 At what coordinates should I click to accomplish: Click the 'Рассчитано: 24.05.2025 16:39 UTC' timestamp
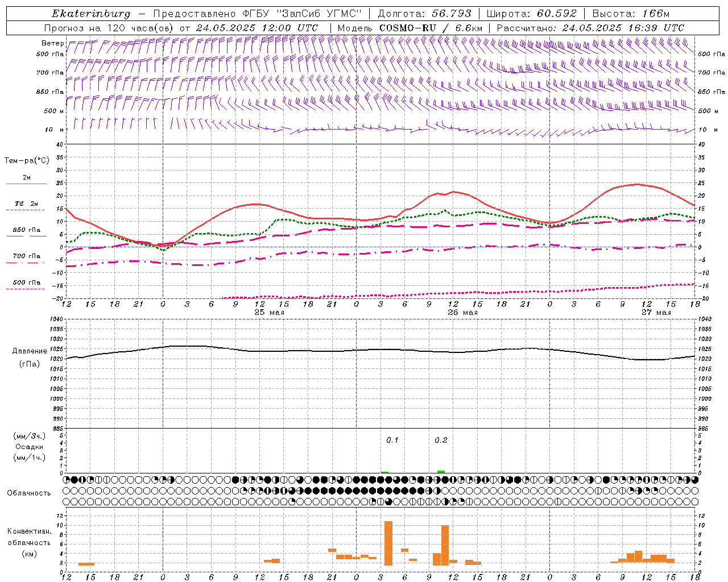[590, 27]
